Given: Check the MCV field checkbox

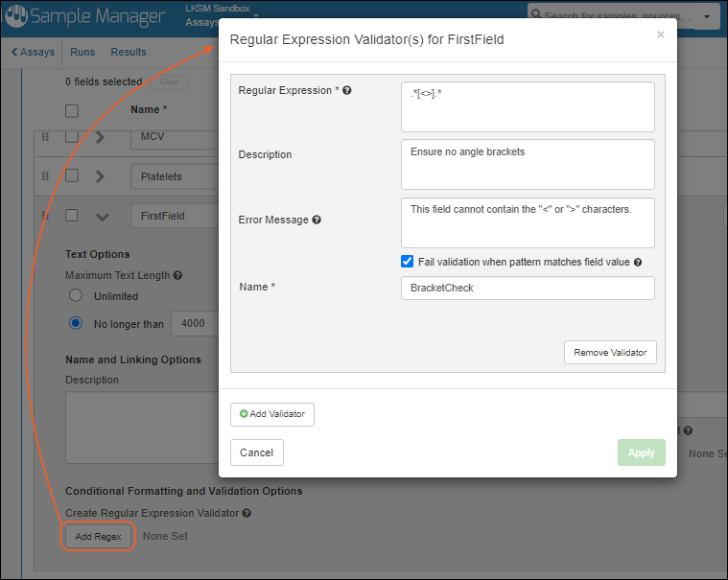Looking at the screenshot, I should (72, 137).
